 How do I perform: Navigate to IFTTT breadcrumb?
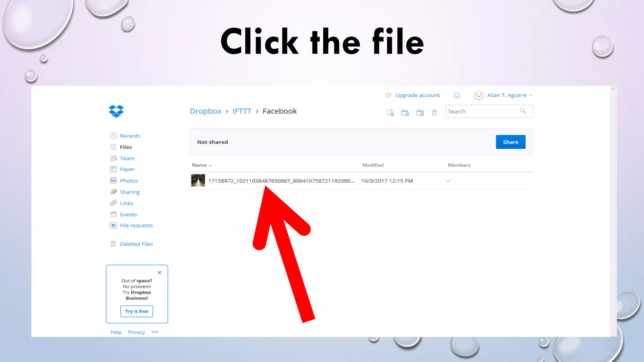click(x=242, y=111)
